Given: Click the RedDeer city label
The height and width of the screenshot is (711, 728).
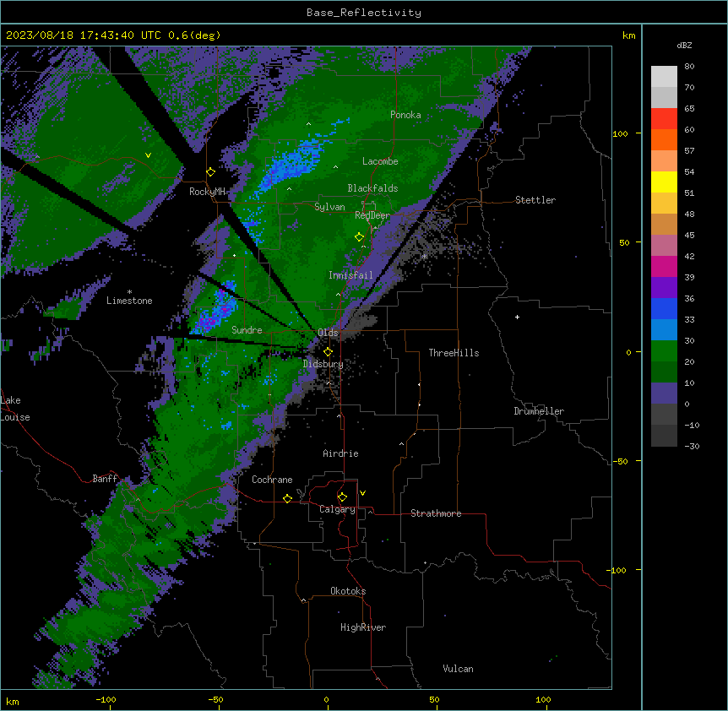Looking at the screenshot, I should pos(372,215).
